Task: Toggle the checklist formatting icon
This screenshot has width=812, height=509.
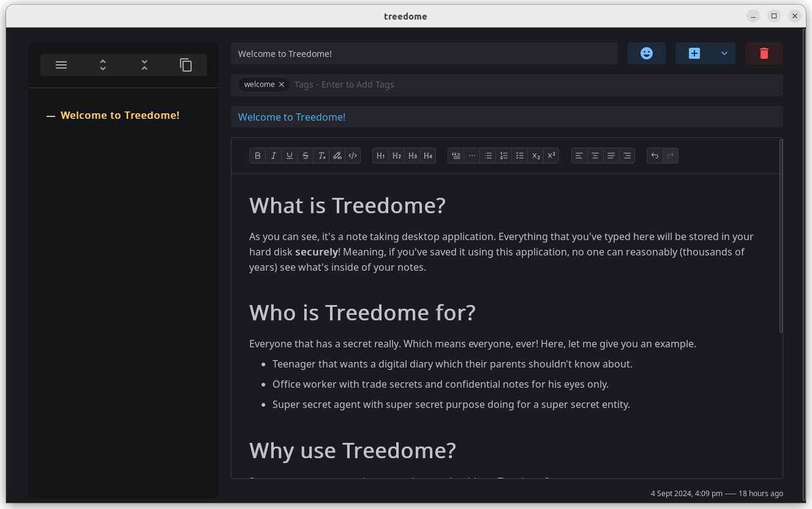Action: pos(519,156)
